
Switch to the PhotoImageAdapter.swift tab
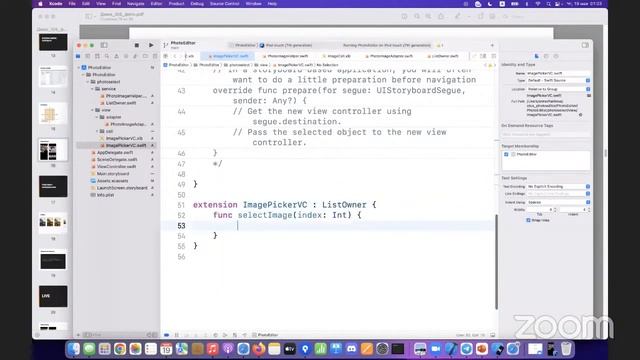(x=391, y=56)
